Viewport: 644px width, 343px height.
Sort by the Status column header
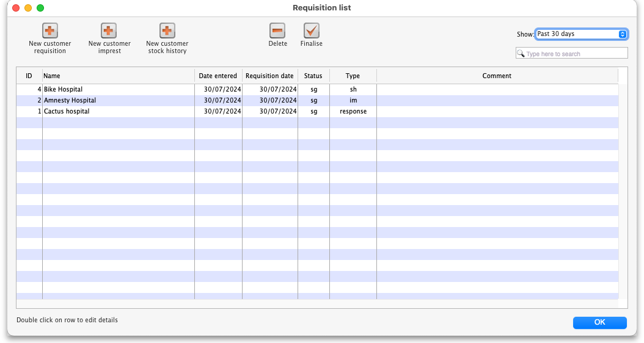(x=313, y=76)
